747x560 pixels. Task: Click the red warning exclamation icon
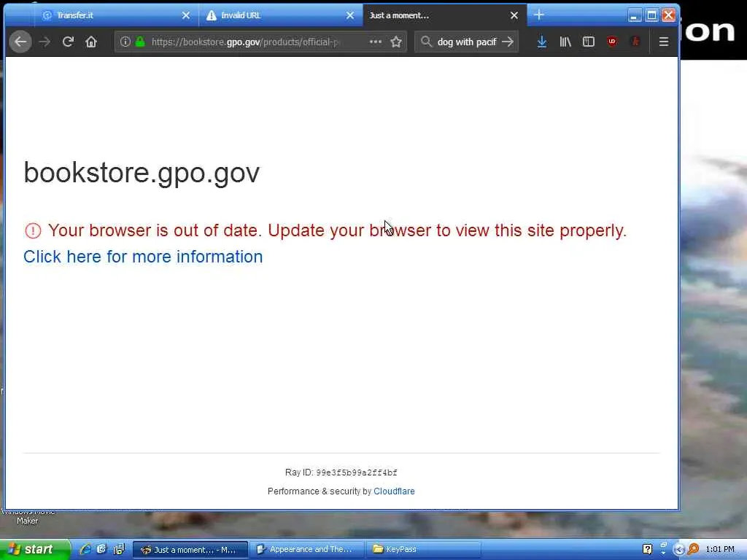(33, 230)
